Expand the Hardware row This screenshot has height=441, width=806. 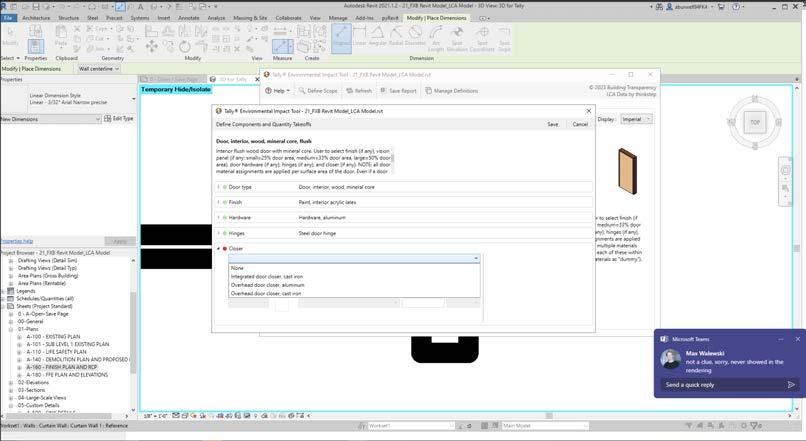pos(218,217)
